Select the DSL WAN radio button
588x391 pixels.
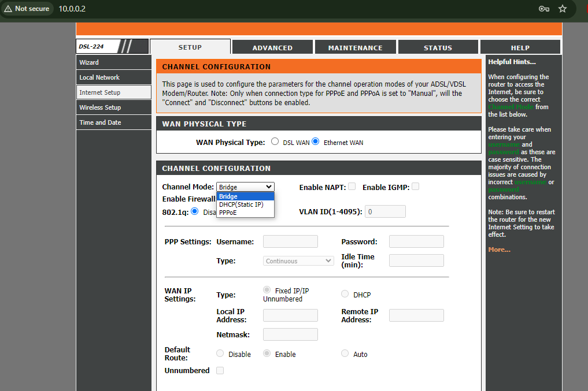pos(275,141)
